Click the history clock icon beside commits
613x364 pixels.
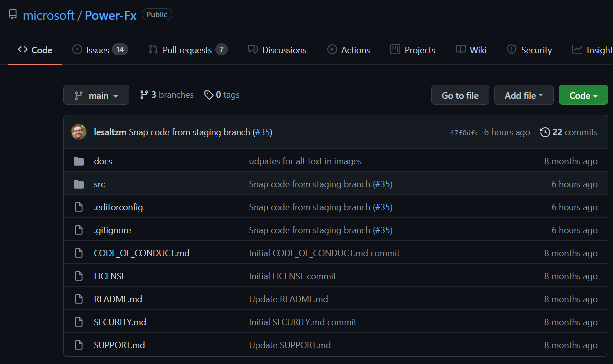545,132
